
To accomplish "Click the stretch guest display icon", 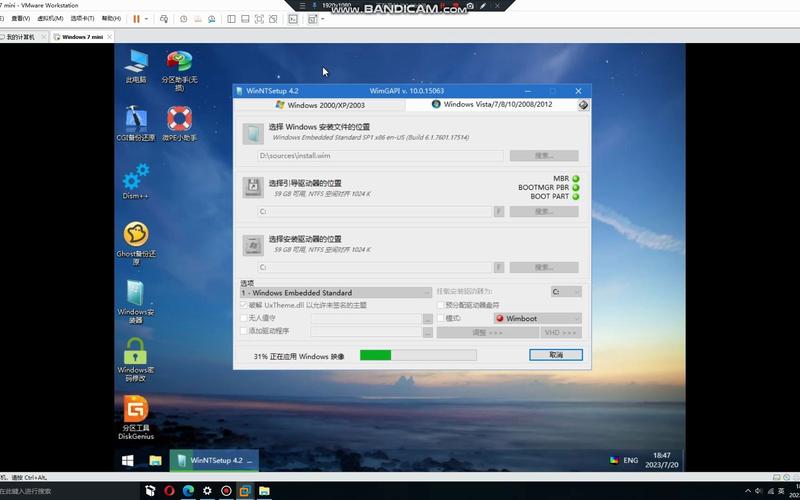I will (x=312, y=19).
